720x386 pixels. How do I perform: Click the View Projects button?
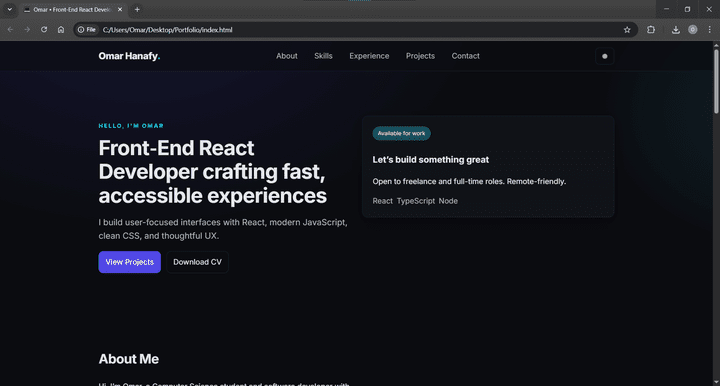tap(129, 262)
